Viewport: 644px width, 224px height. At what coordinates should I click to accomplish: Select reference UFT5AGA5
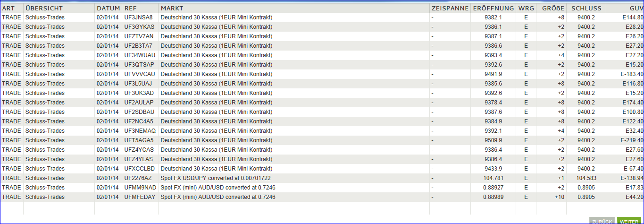[139, 140]
